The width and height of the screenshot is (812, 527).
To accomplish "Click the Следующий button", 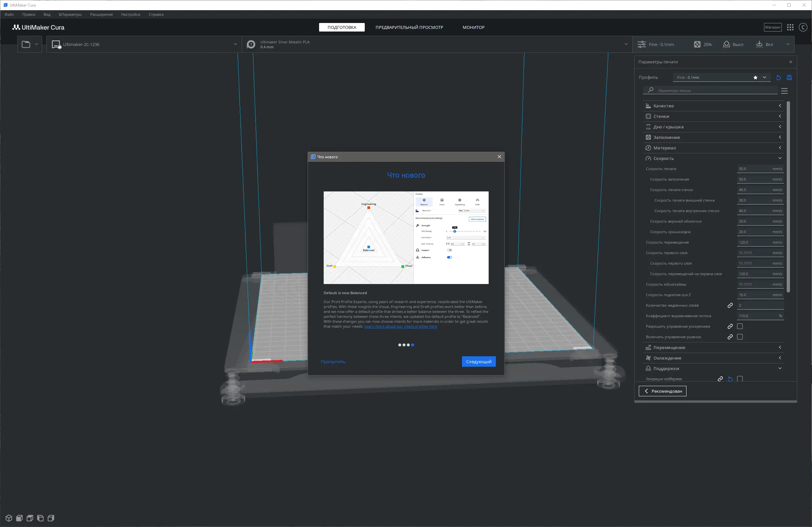I will (478, 362).
